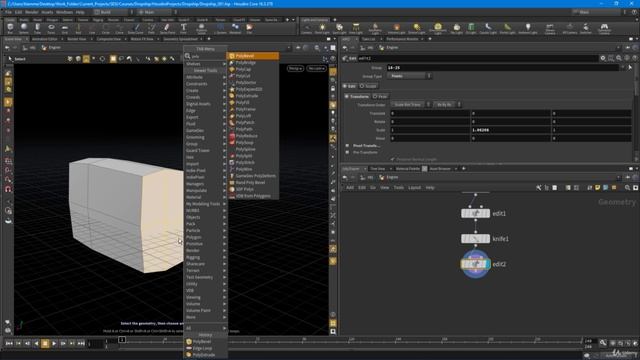Expand the Volume Paint submenu arrow
640x360 pixels.
pyautogui.click(x=224, y=311)
